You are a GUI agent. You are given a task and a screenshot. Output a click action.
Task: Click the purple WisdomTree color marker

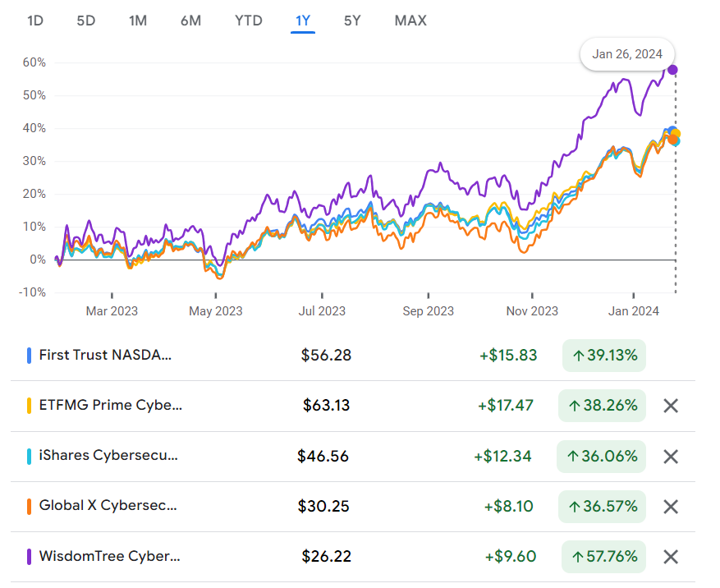[x=30, y=557]
